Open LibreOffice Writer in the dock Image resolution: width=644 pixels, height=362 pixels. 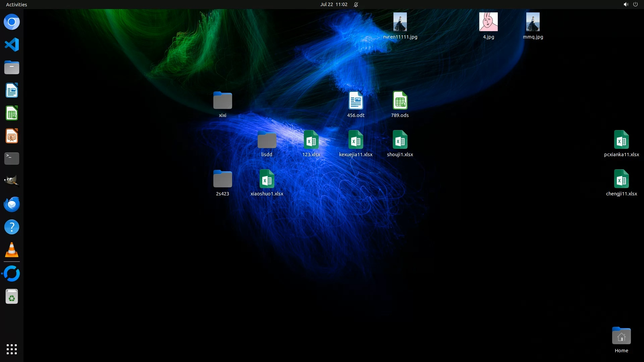(12, 90)
